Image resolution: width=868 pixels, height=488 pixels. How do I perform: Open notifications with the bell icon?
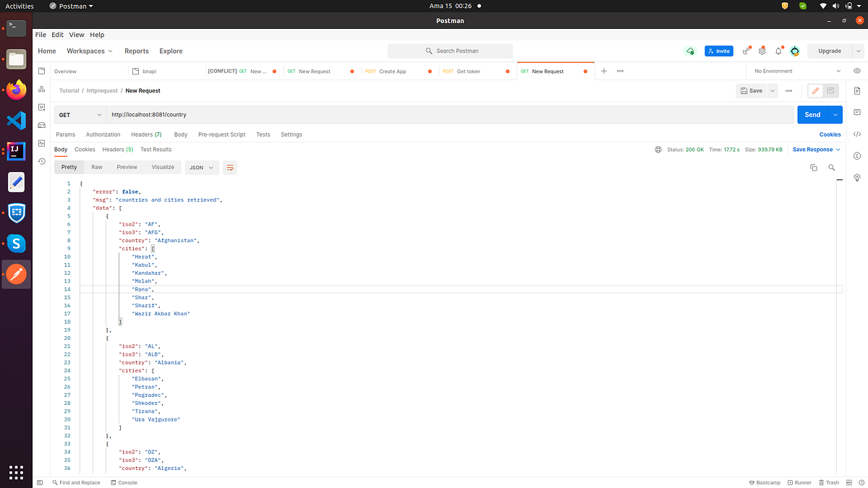(778, 51)
